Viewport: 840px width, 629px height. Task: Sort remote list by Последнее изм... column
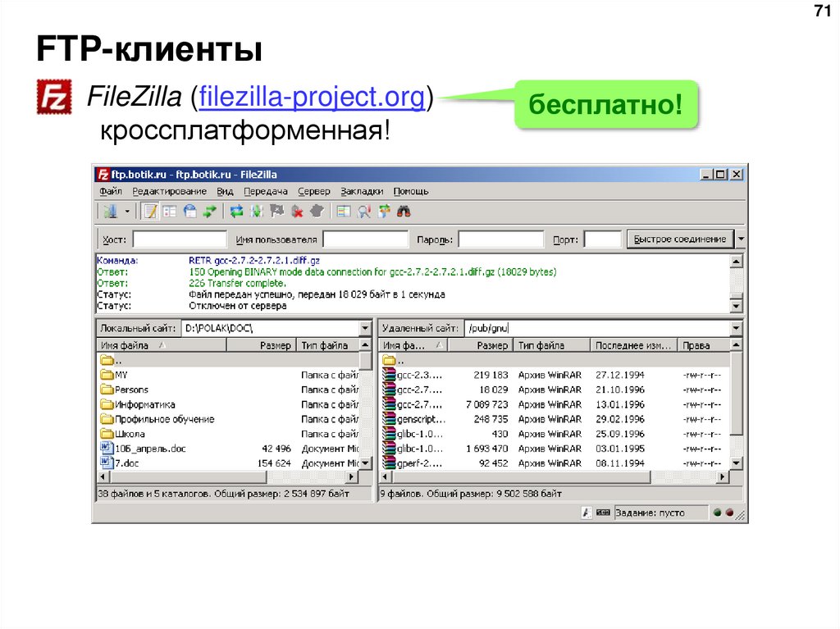634,345
